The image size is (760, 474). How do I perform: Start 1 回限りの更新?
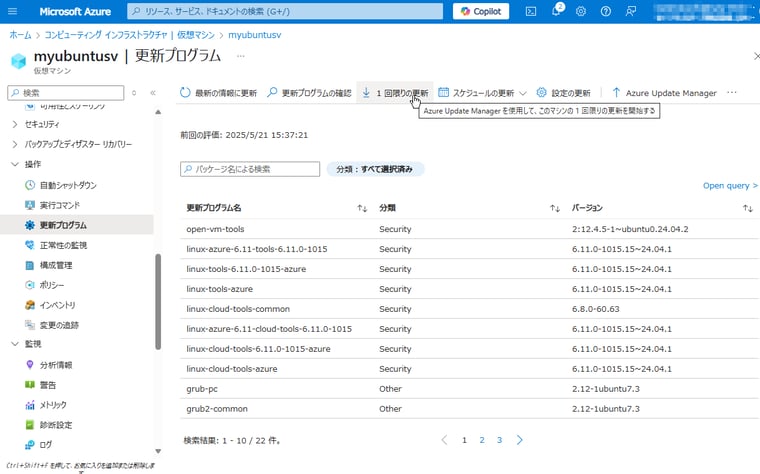[x=395, y=93]
